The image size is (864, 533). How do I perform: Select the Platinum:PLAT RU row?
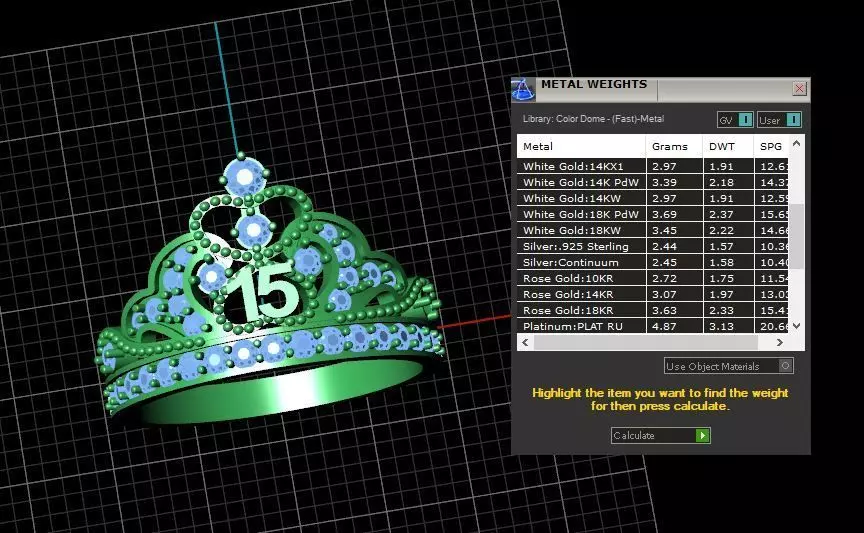652,326
